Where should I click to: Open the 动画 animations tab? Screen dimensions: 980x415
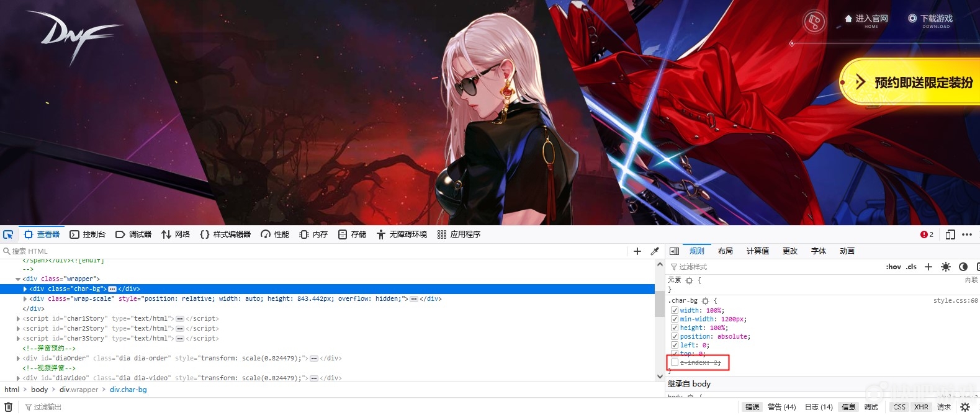click(847, 251)
